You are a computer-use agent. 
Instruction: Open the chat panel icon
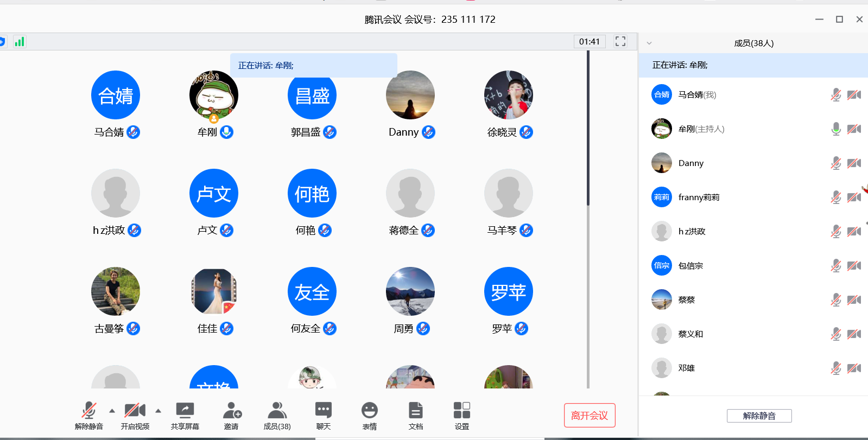[x=324, y=411]
